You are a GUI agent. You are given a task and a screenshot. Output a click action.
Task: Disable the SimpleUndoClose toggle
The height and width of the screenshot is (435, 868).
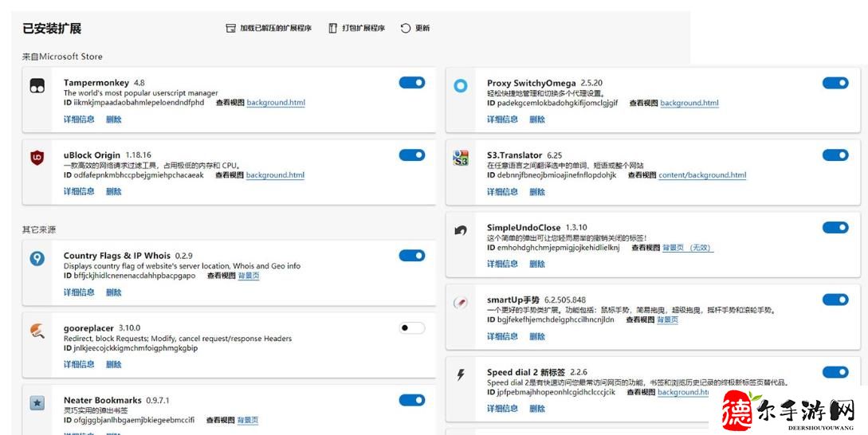pos(835,228)
